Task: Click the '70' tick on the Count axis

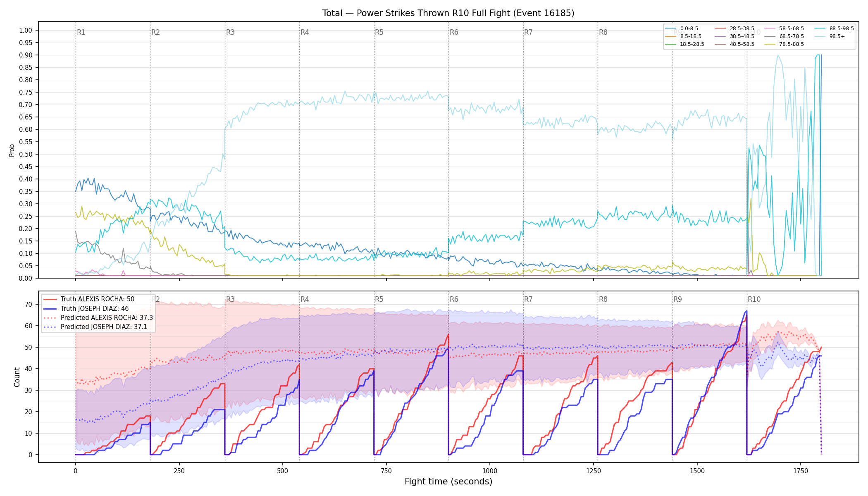Action: pos(29,304)
